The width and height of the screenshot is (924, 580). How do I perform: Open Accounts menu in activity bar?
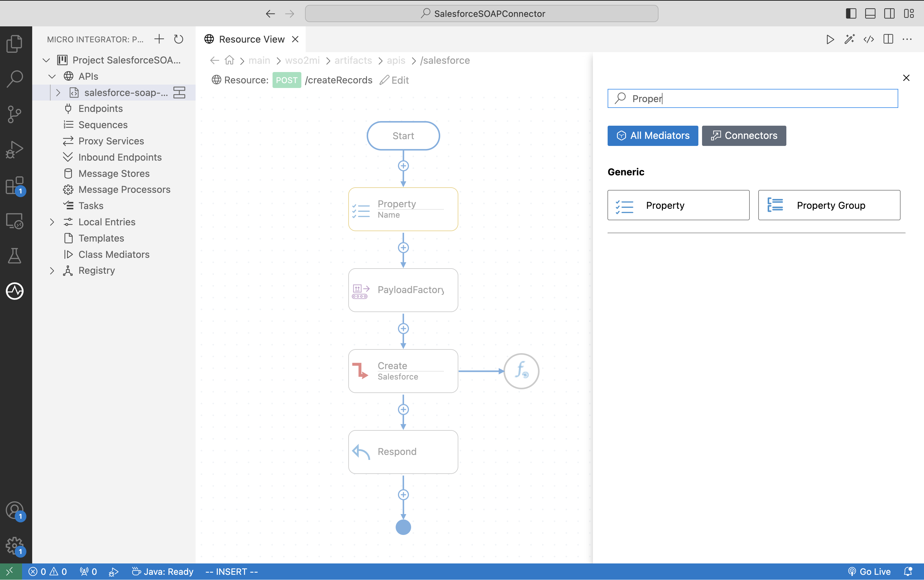tap(15, 511)
